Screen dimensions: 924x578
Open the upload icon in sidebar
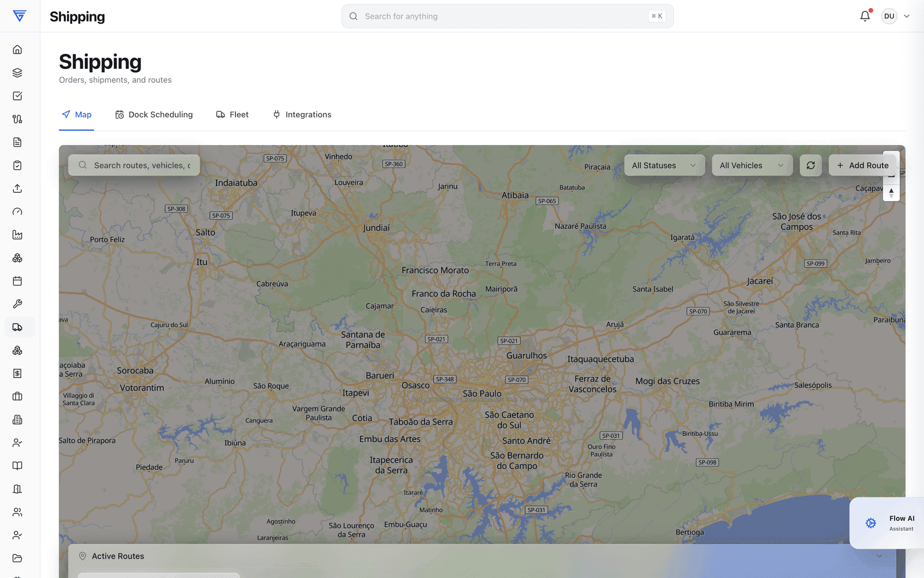coord(17,188)
